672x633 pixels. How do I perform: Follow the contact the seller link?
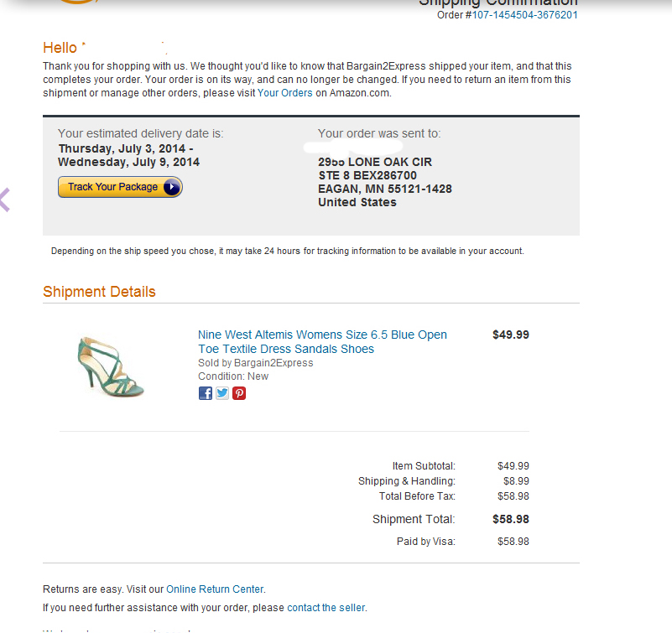click(326, 608)
